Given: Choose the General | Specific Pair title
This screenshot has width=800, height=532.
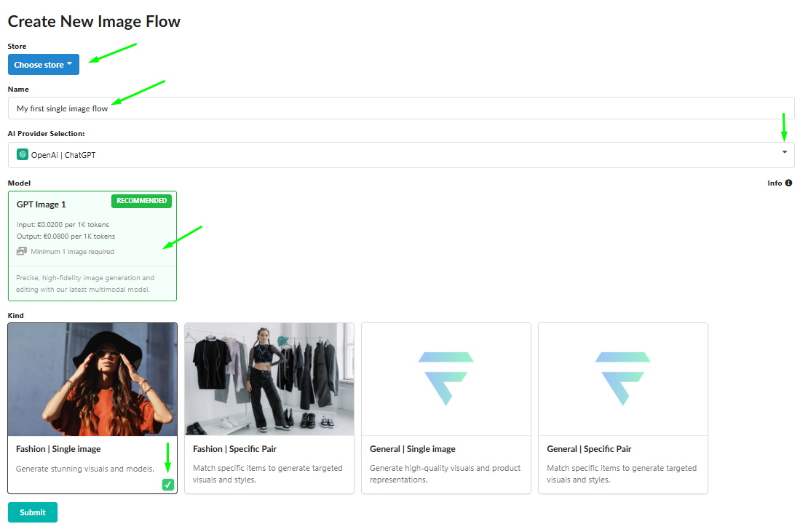Looking at the screenshot, I should tap(589, 449).
